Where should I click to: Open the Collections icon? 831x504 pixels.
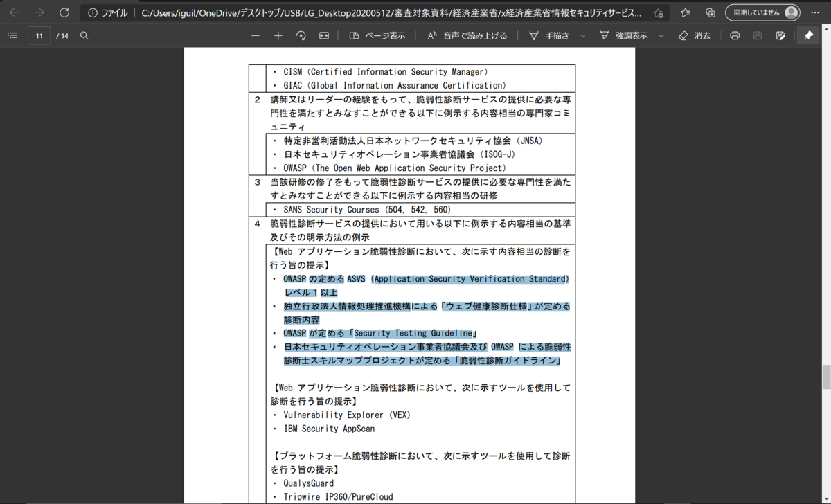coord(711,12)
